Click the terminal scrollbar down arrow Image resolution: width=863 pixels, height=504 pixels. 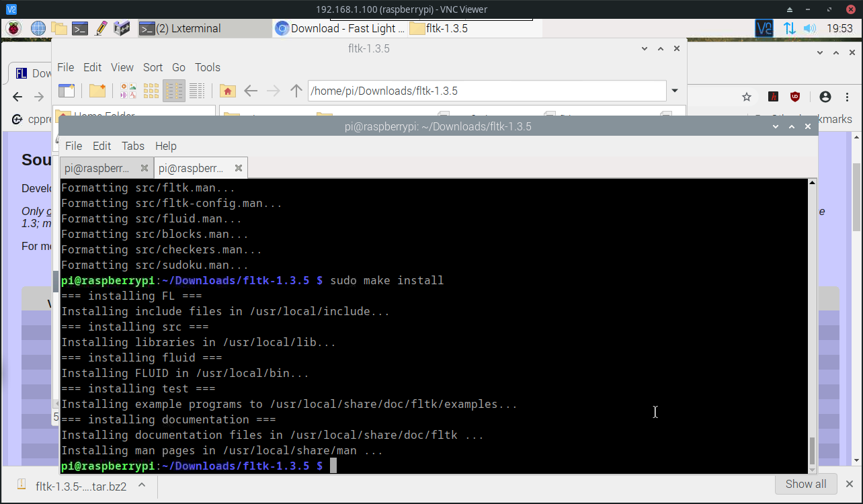812,470
